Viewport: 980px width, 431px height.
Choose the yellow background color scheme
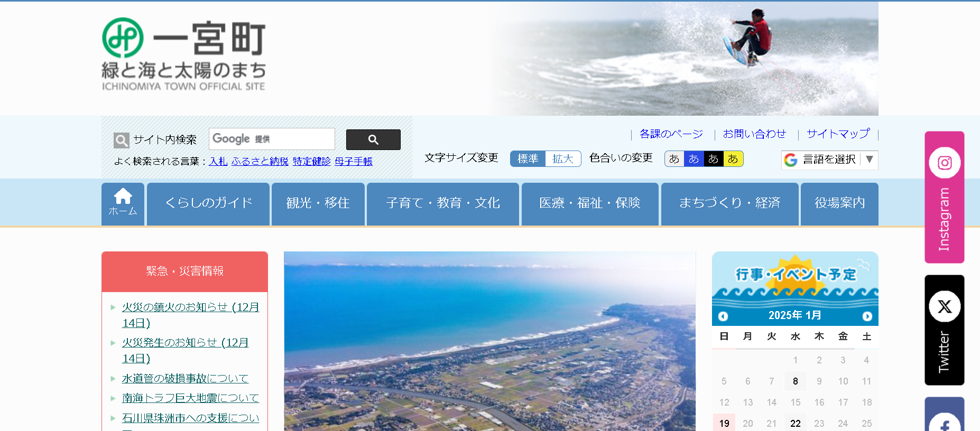[733, 159]
